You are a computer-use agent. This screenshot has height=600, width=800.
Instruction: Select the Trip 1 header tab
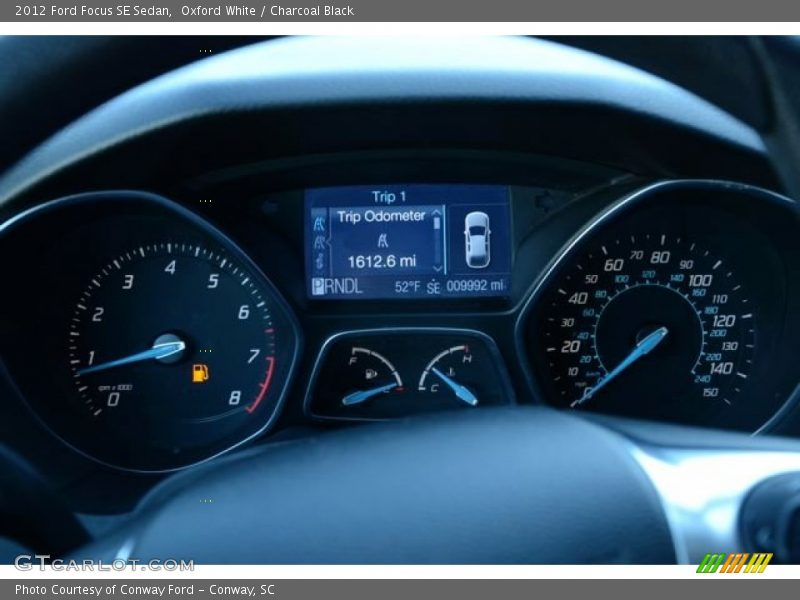coord(390,195)
